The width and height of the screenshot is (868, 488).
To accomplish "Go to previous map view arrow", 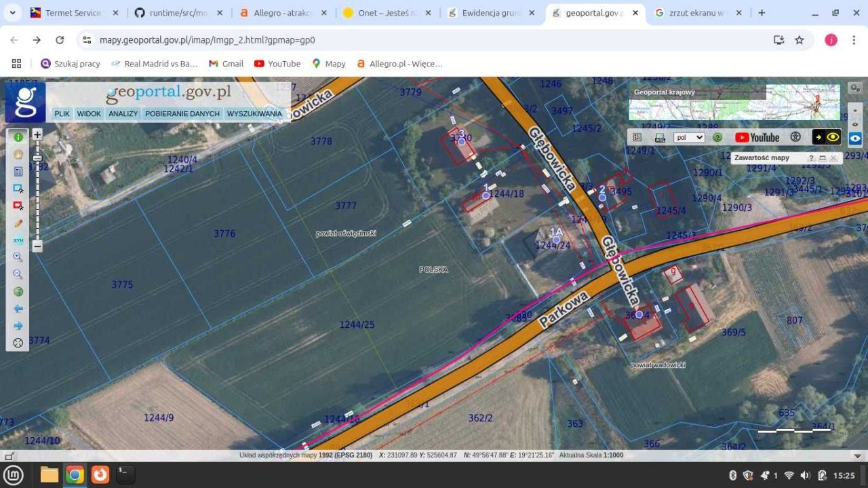I will (x=18, y=309).
